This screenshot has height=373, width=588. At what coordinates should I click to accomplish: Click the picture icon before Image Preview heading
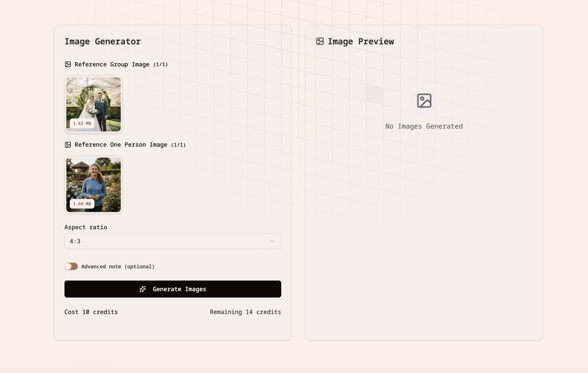[x=320, y=41]
